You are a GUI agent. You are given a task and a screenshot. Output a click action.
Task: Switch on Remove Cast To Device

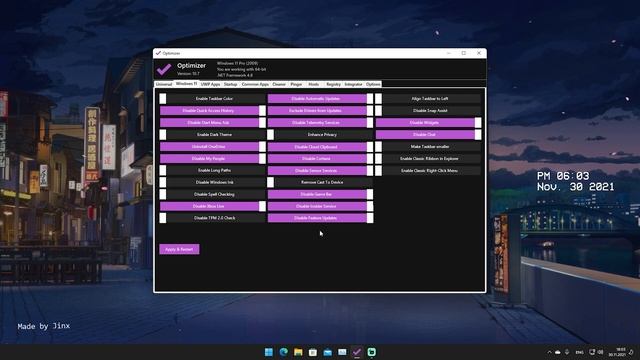click(x=320, y=182)
